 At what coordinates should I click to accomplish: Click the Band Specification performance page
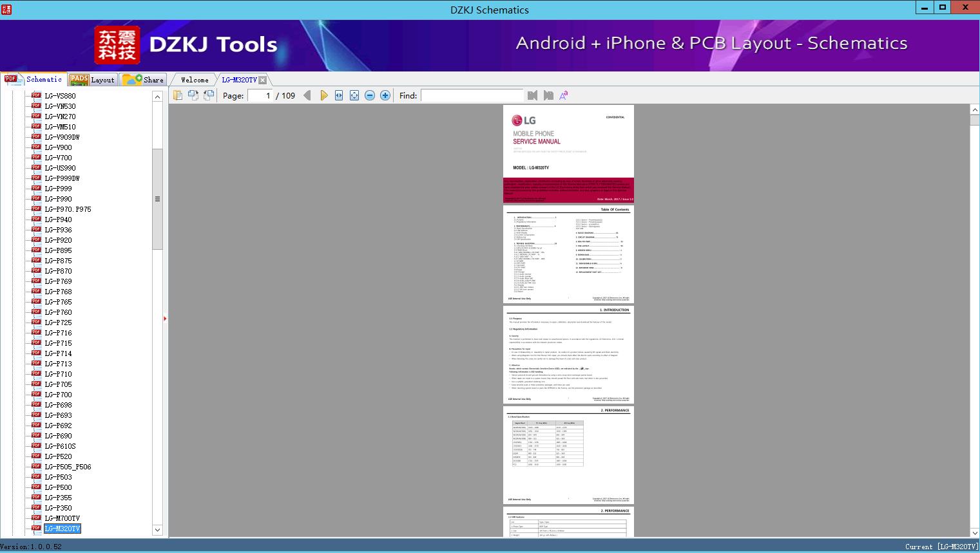coord(568,455)
